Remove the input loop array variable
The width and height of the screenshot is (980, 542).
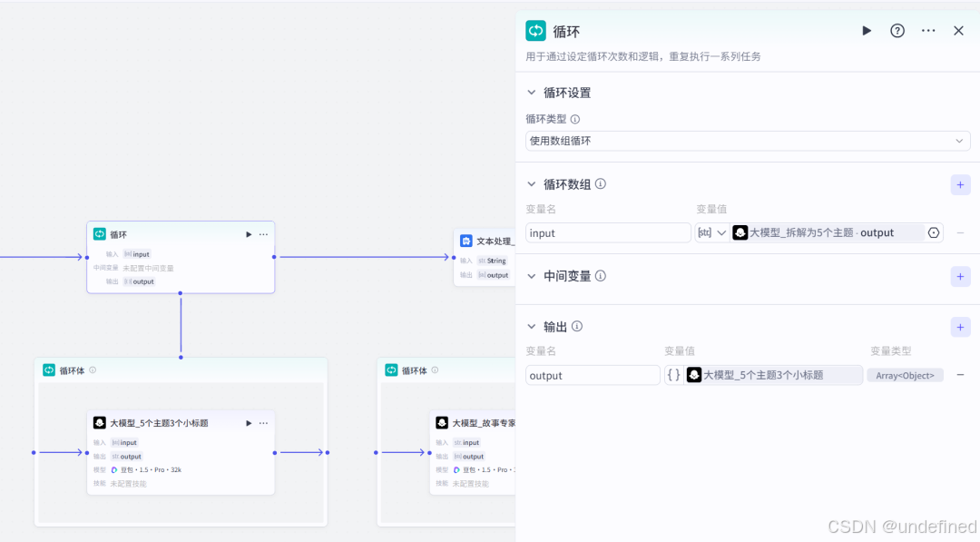[960, 232]
